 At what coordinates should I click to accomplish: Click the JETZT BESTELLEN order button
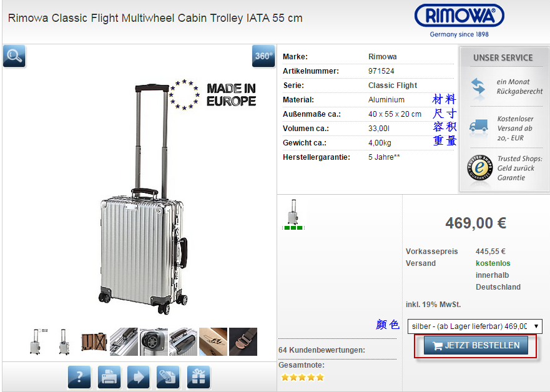tap(476, 346)
